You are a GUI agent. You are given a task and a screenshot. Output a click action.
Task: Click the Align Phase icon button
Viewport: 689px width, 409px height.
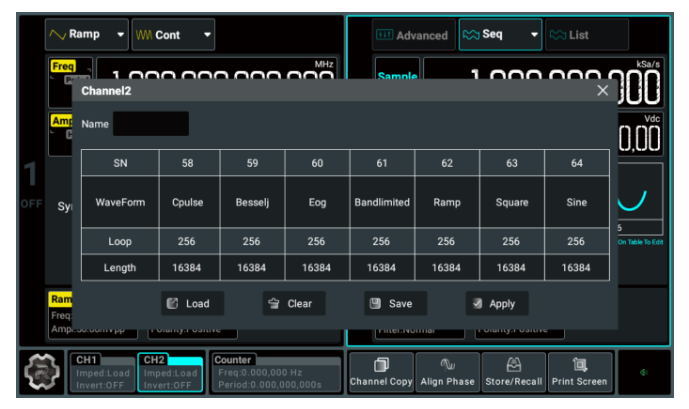pyautogui.click(x=447, y=372)
